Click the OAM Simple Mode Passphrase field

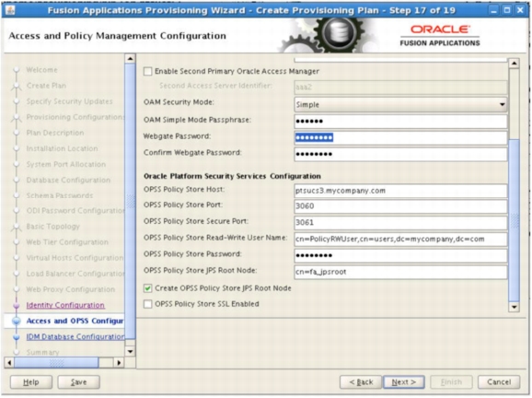pos(400,122)
